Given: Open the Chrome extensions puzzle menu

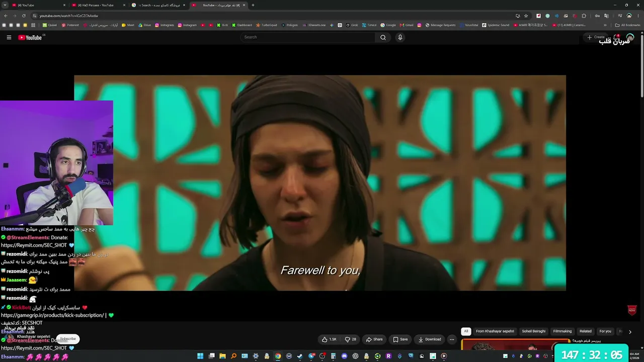Looking at the screenshot, I should click(x=584, y=16).
